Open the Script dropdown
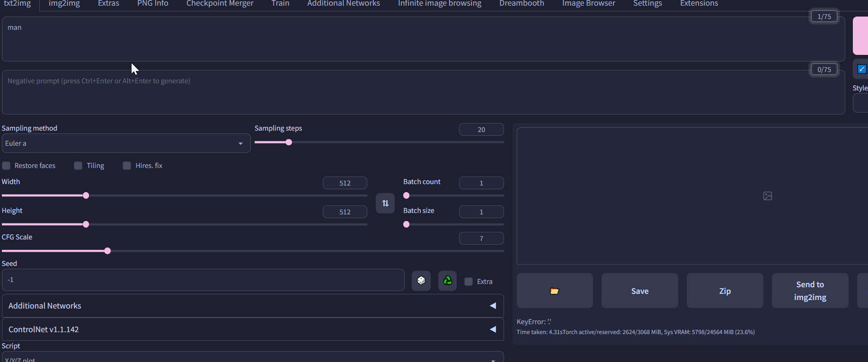 (x=253, y=358)
